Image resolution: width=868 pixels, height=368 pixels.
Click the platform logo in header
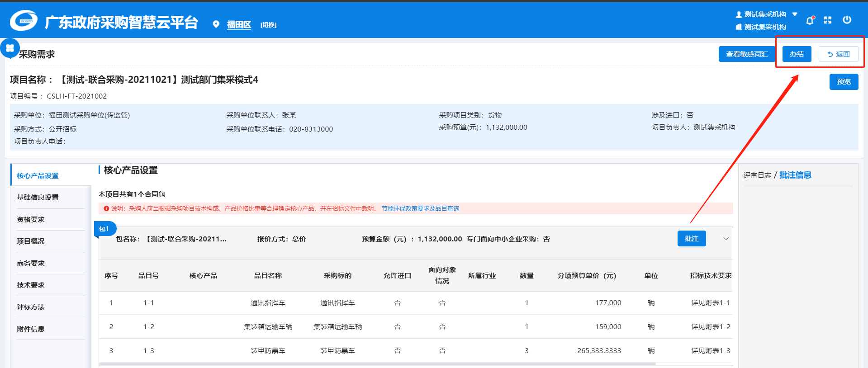pyautogui.click(x=24, y=21)
